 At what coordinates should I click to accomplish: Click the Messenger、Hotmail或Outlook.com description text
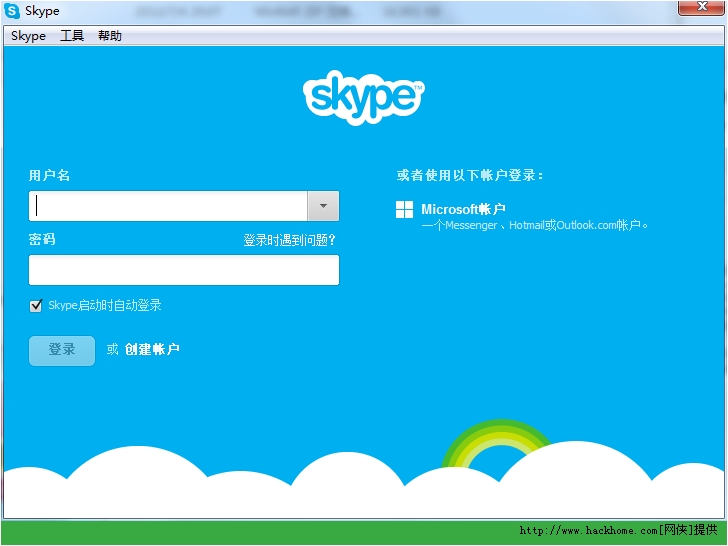click(534, 226)
